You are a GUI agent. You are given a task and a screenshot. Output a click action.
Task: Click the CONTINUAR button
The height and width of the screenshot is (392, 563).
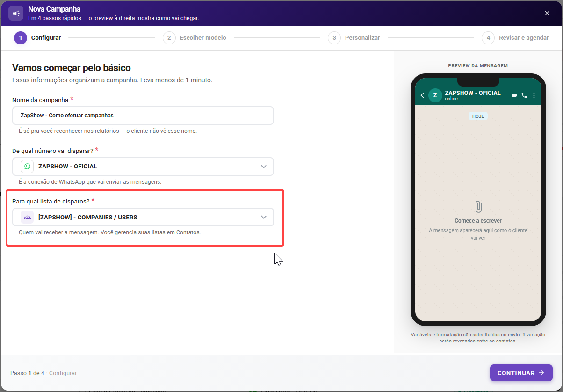521,373
